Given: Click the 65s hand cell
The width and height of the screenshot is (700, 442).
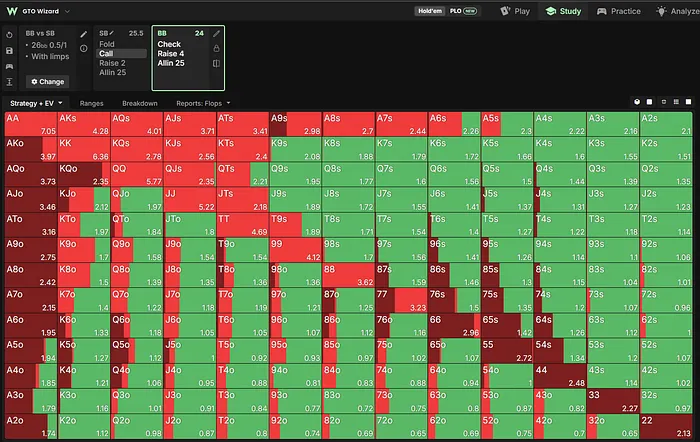Looking at the screenshot, I should pos(507,326).
